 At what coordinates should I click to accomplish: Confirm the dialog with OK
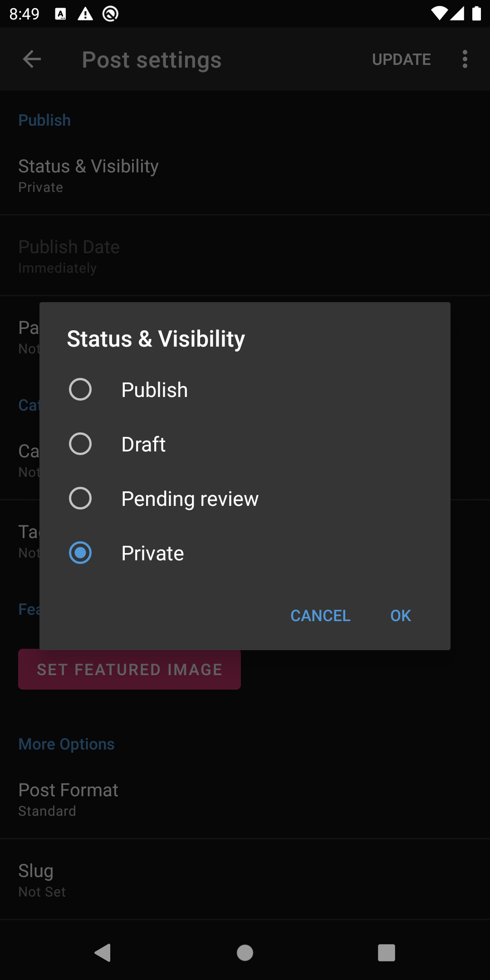[401, 616]
